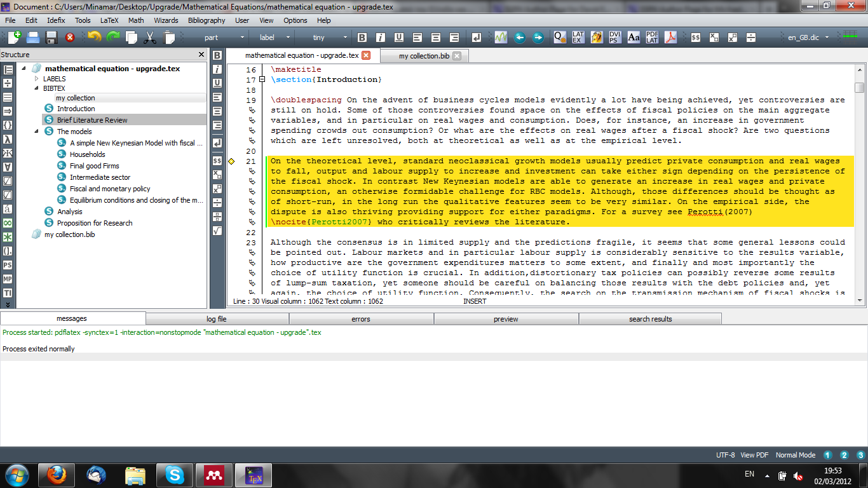Click Normal Mode in status bar
Screen dimensions: 868x488
796,455
